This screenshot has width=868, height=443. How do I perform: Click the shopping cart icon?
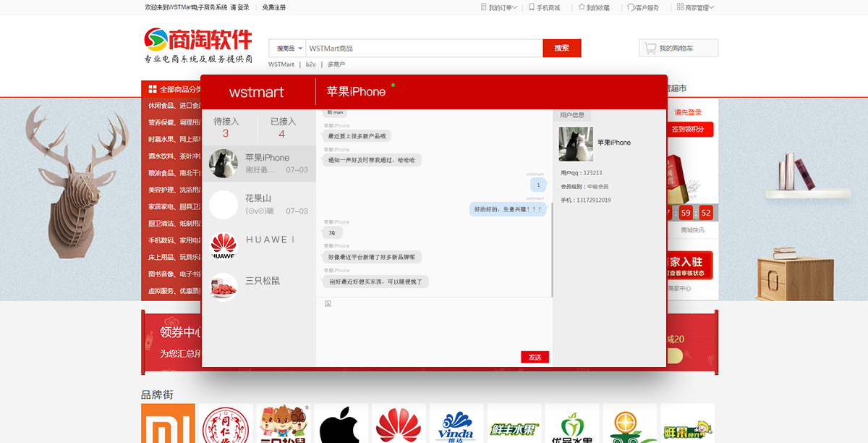coord(650,48)
